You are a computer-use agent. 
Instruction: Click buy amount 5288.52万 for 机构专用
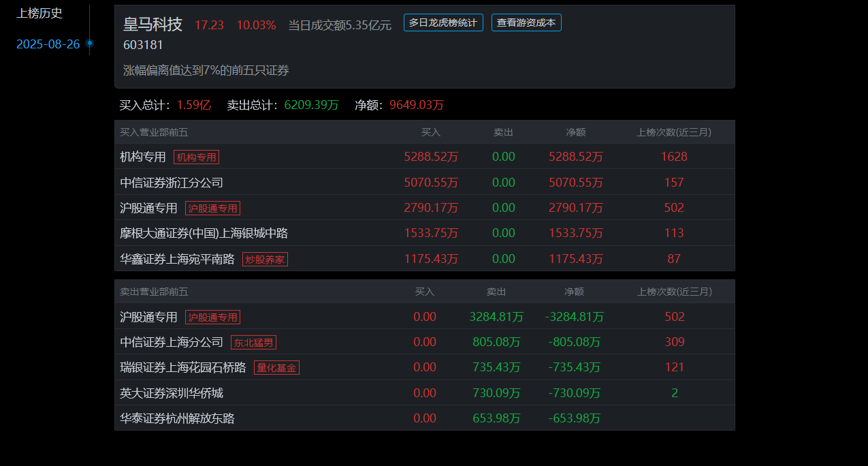(431, 157)
